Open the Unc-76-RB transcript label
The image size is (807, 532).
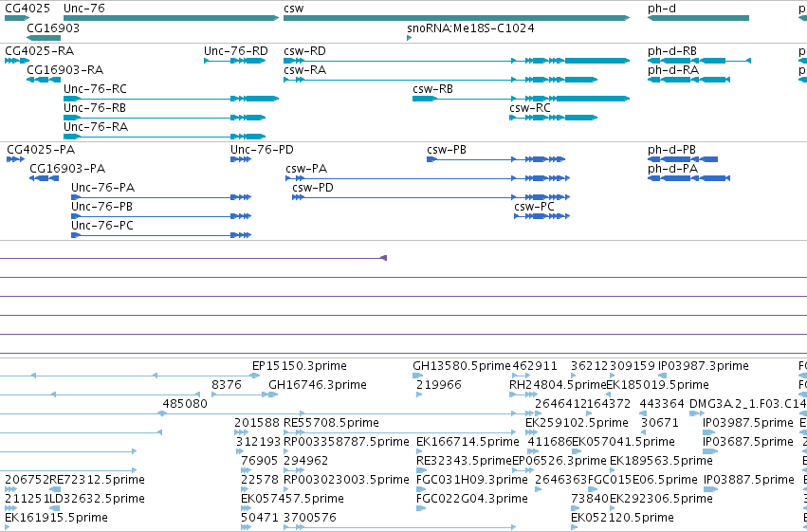point(95,108)
